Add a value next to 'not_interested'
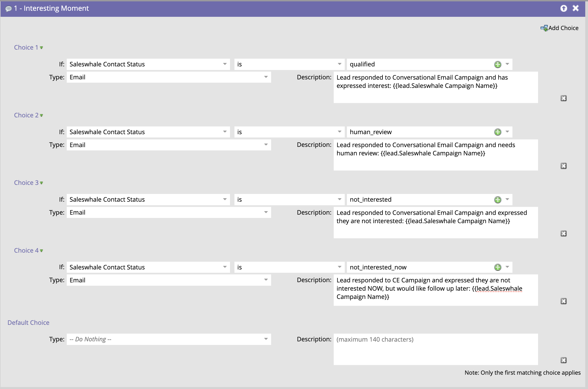 498,200
